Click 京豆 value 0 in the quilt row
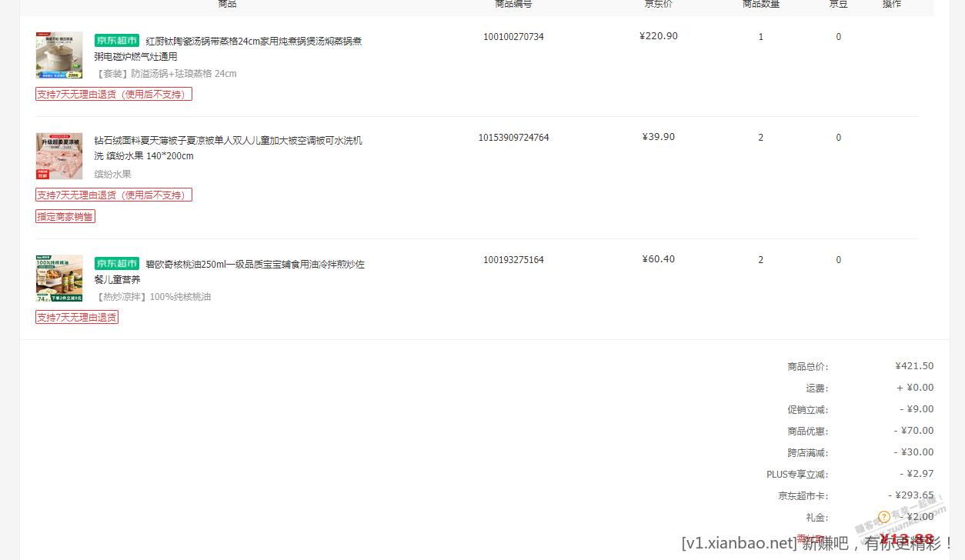The image size is (965, 560). (839, 138)
